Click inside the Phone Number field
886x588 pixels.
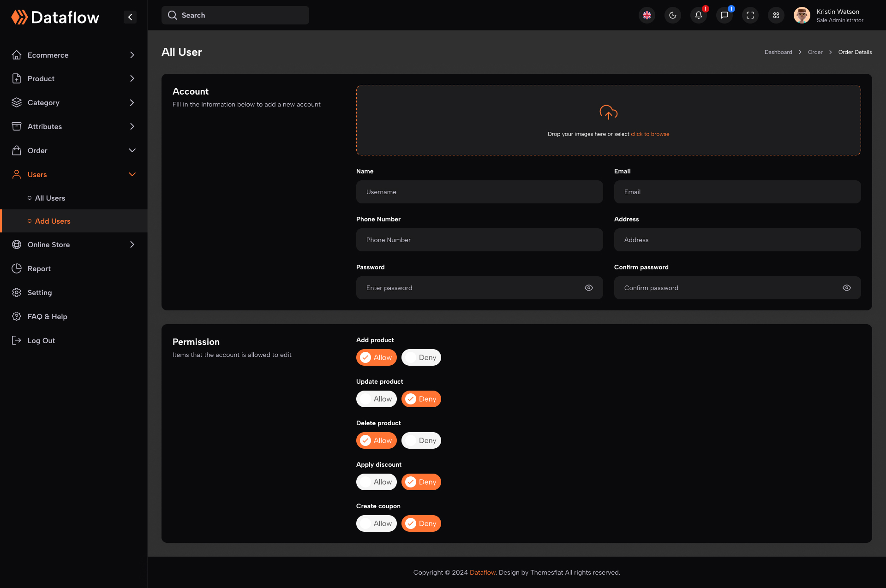[479, 240]
